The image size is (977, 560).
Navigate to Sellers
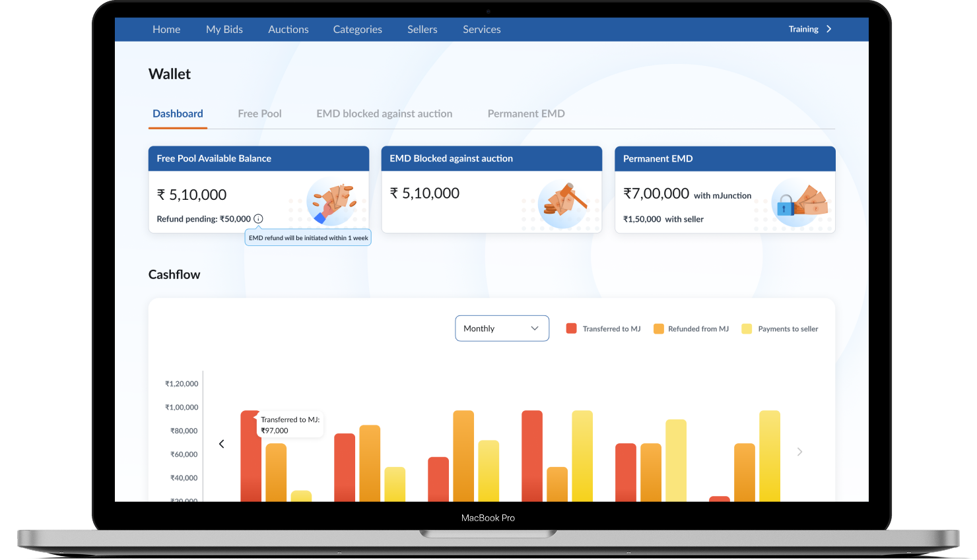[x=422, y=29]
